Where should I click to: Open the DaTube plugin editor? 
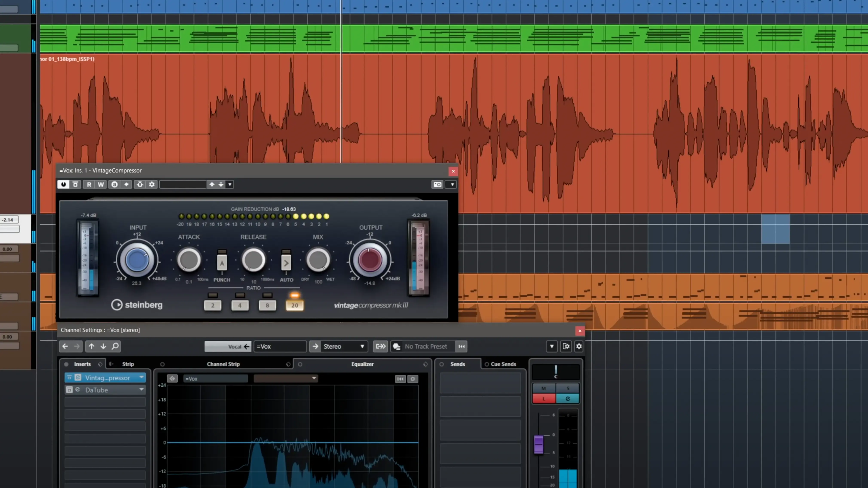click(x=78, y=390)
